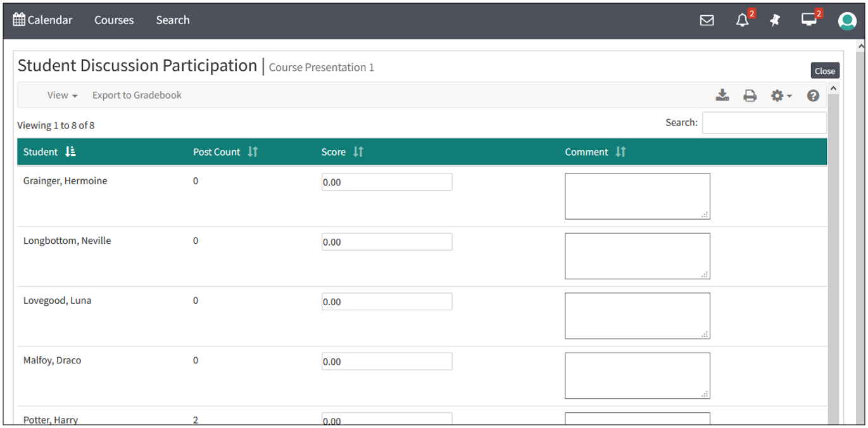Sort by the Student column icon
868x428 pixels.
coord(70,152)
